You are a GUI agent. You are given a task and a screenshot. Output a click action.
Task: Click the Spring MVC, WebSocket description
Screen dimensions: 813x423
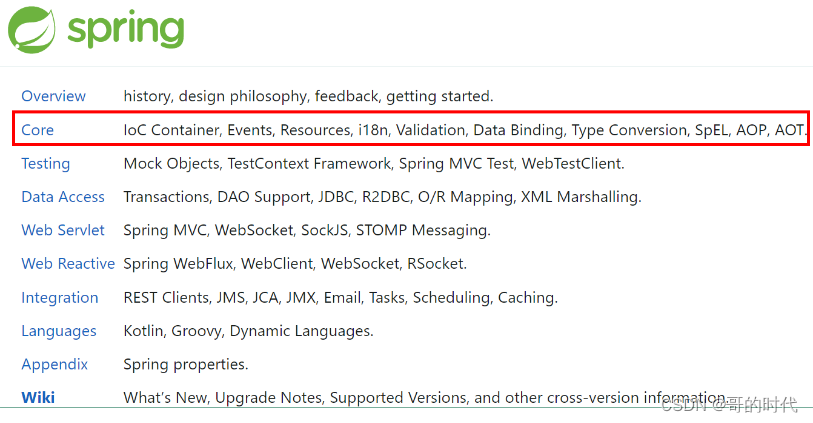(307, 230)
